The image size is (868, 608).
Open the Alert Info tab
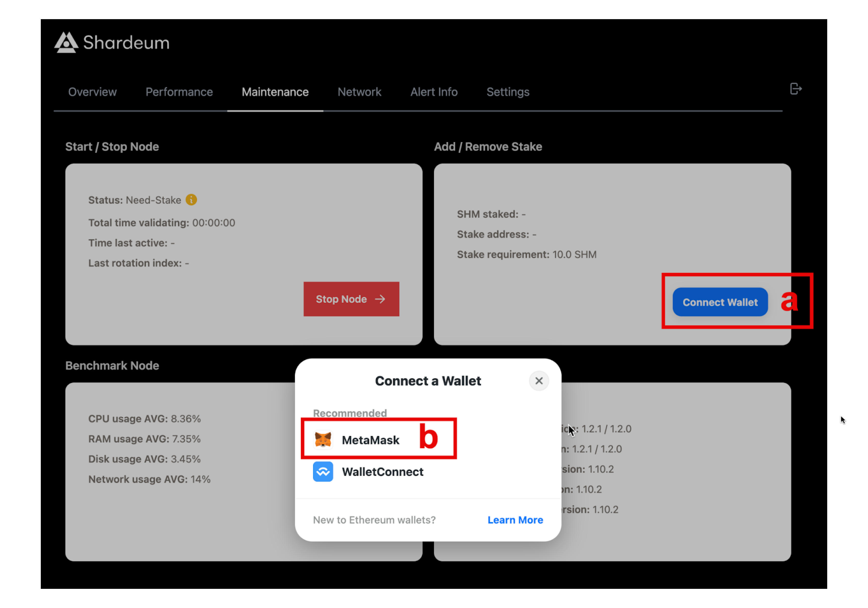(434, 92)
